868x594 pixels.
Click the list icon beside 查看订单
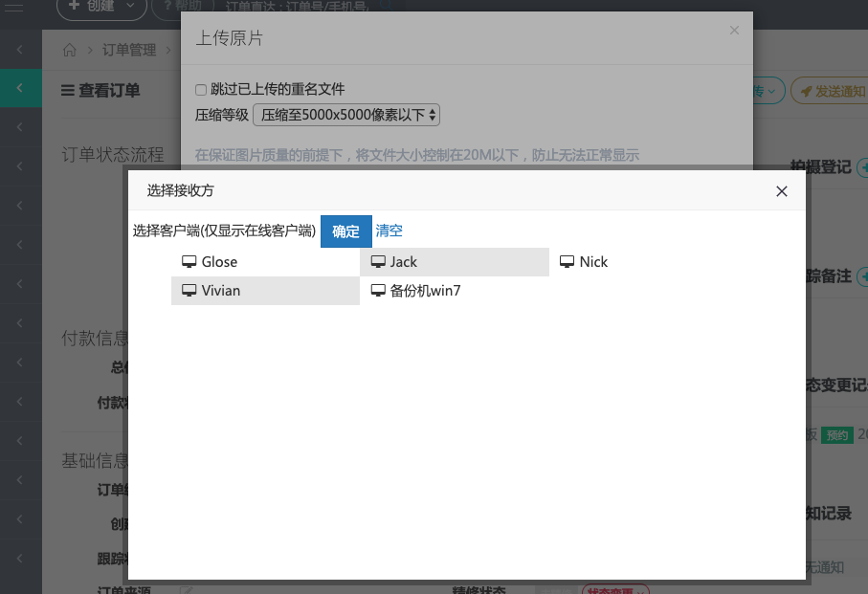coord(66,90)
